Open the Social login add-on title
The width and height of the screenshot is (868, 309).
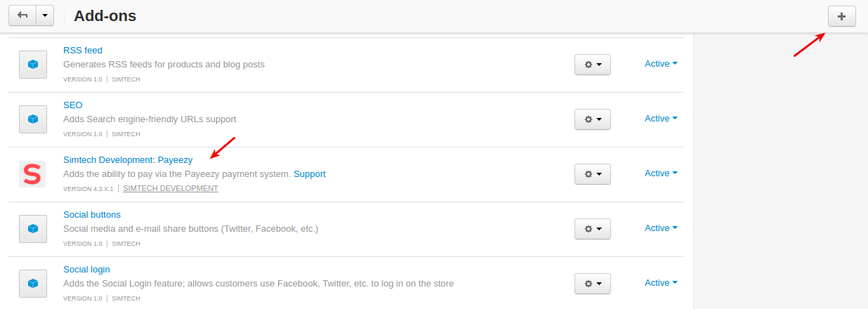(x=86, y=270)
